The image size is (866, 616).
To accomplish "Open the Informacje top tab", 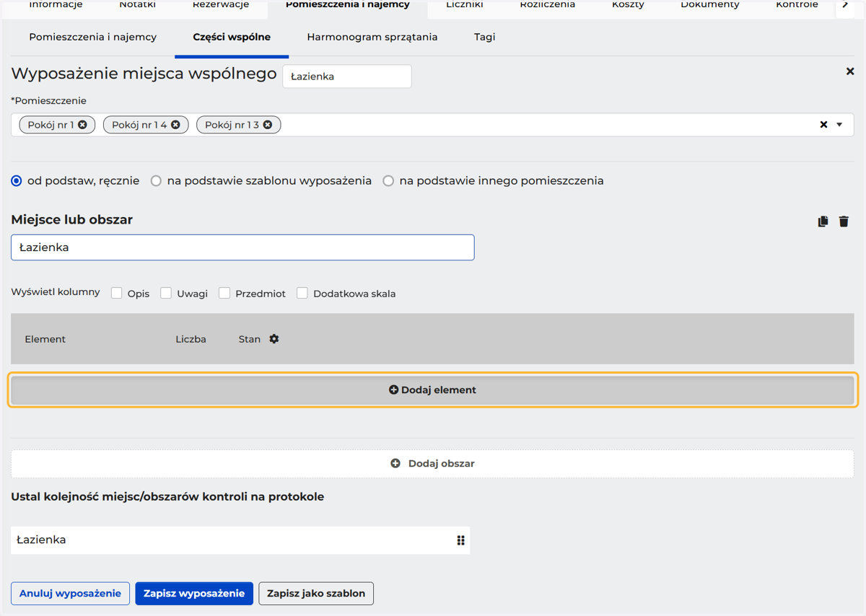I will coord(56,5).
